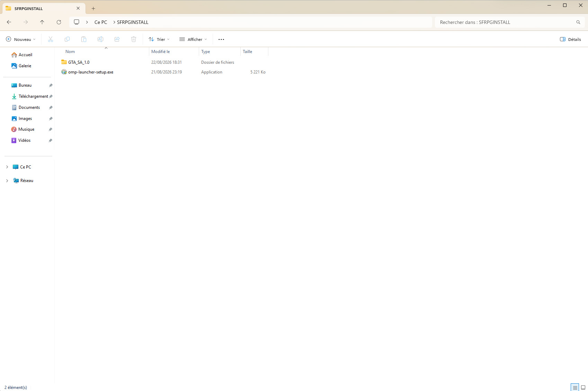This screenshot has height=391, width=588.
Task: Click the 2 élément(s) status text
Action: pyautogui.click(x=16, y=388)
